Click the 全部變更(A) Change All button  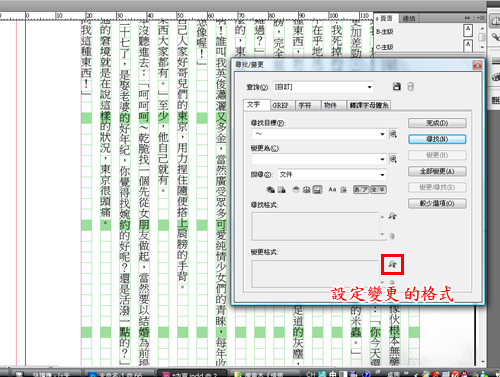(x=437, y=171)
